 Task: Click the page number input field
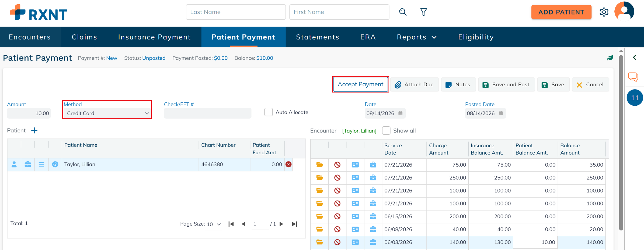click(260, 224)
